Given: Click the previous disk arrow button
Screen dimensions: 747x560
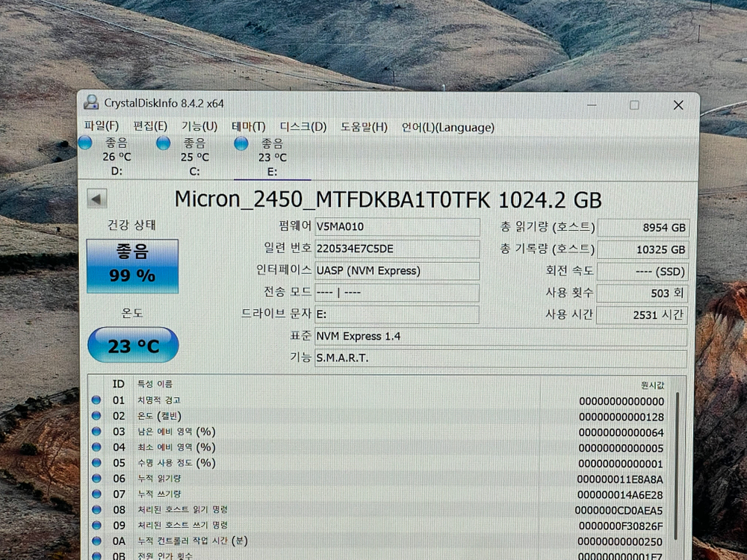Looking at the screenshot, I should (97, 199).
